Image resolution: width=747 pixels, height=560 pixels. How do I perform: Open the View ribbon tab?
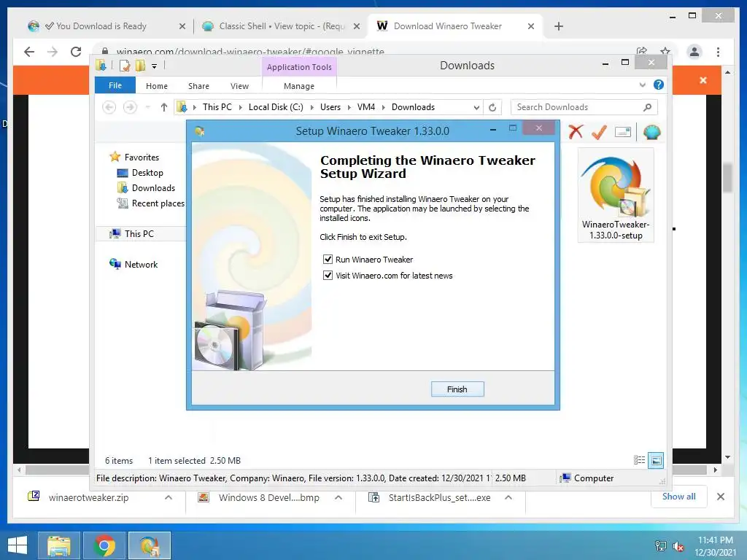(x=239, y=86)
